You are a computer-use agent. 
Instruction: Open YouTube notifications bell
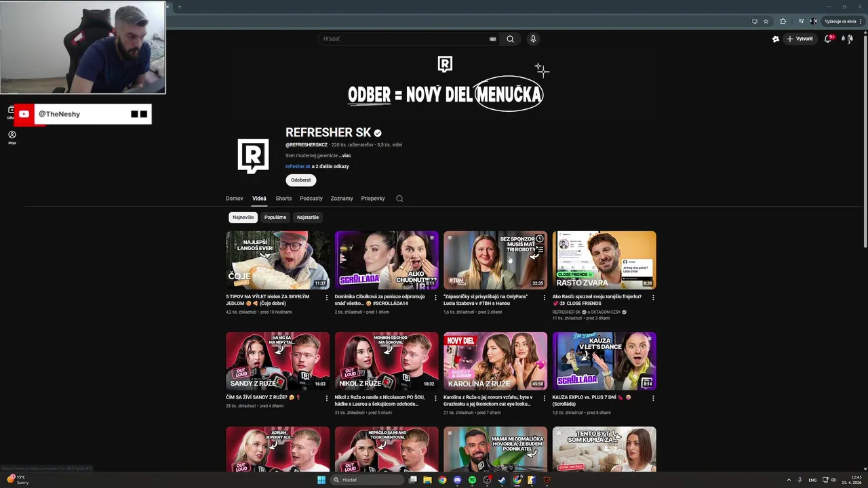pyautogui.click(x=828, y=39)
